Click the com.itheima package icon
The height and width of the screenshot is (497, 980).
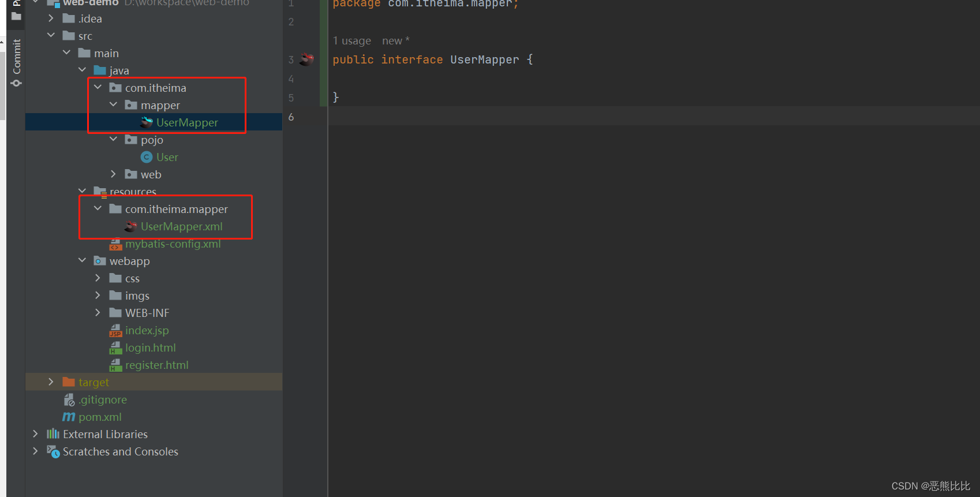[115, 88]
